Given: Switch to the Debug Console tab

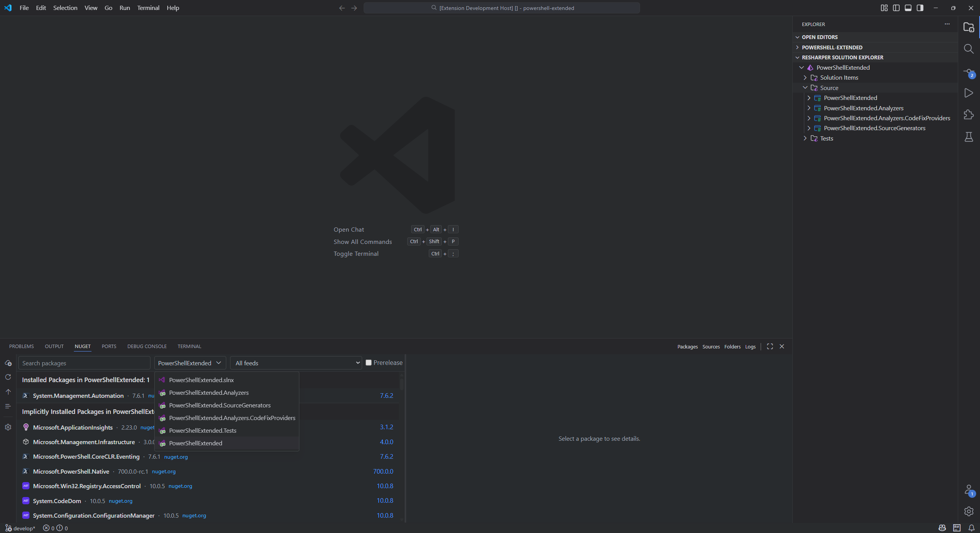Looking at the screenshot, I should [147, 347].
